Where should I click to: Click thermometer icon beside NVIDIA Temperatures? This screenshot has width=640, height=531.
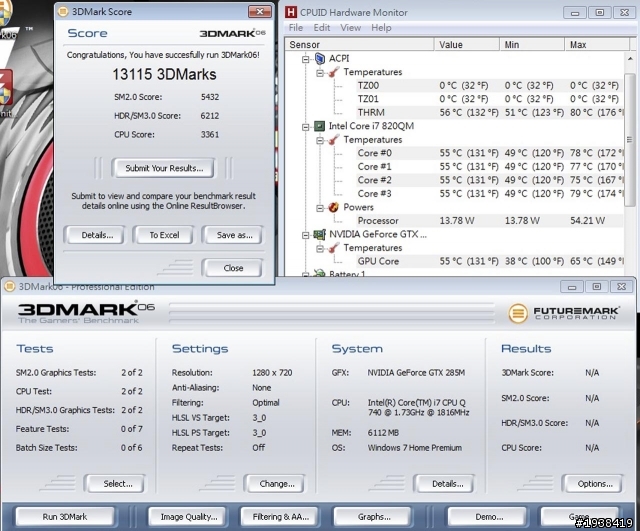(x=333, y=248)
